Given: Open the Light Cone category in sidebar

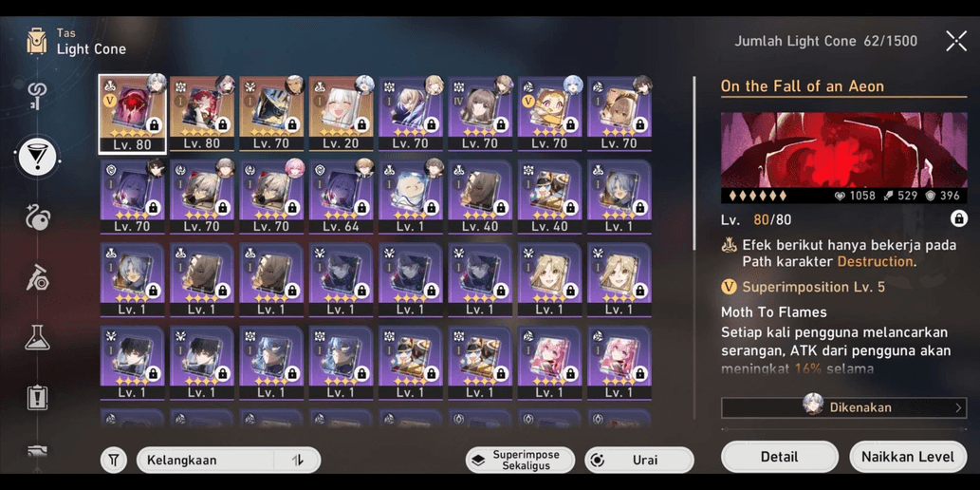Looking at the screenshot, I should point(38,157).
